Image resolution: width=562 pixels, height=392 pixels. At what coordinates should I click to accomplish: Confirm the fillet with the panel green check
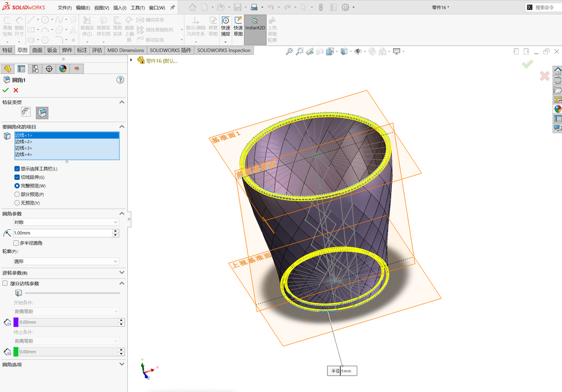point(5,90)
